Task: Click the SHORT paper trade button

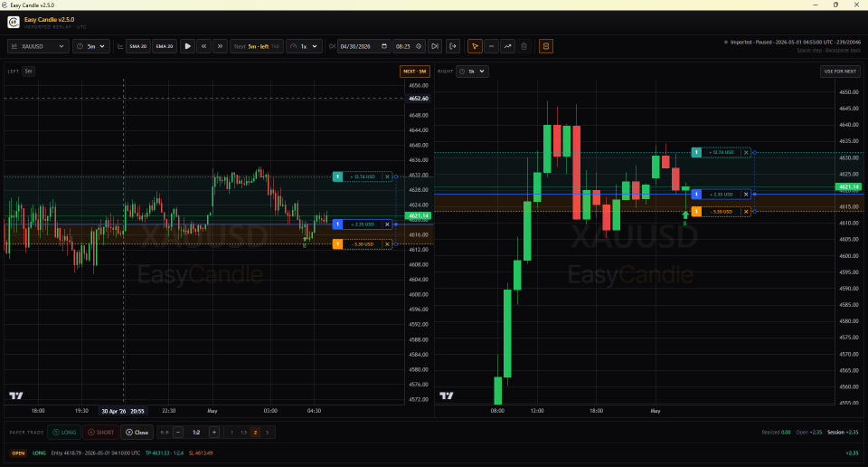Action: 100,432
